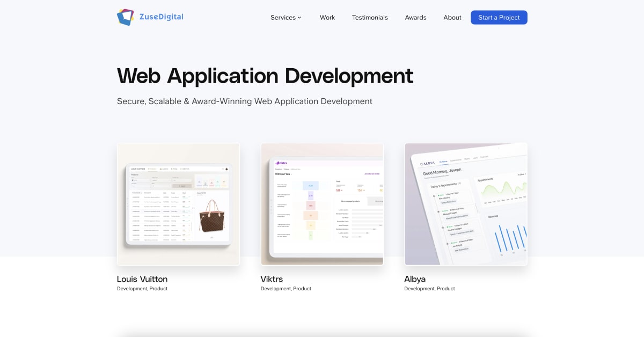
Task: Navigate to Awards section
Action: coord(416,18)
